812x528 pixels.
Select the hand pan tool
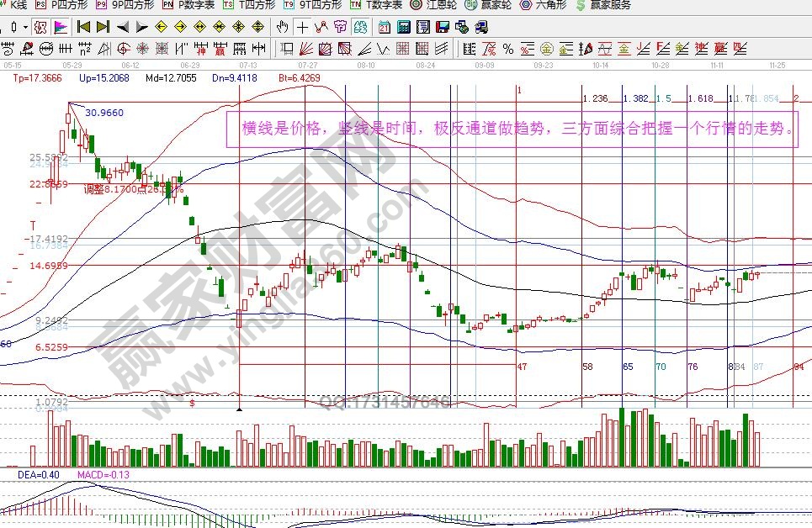point(284,27)
